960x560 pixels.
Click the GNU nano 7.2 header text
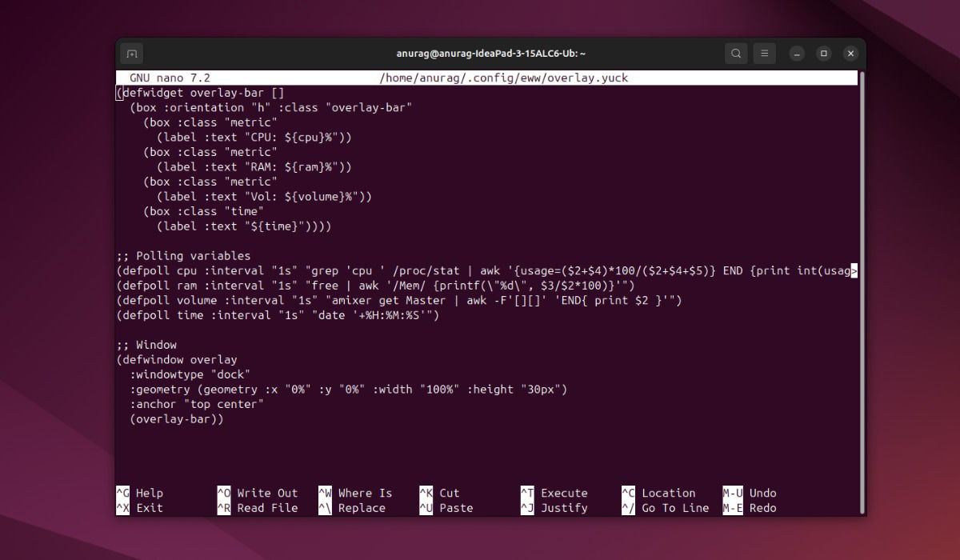[x=170, y=78]
